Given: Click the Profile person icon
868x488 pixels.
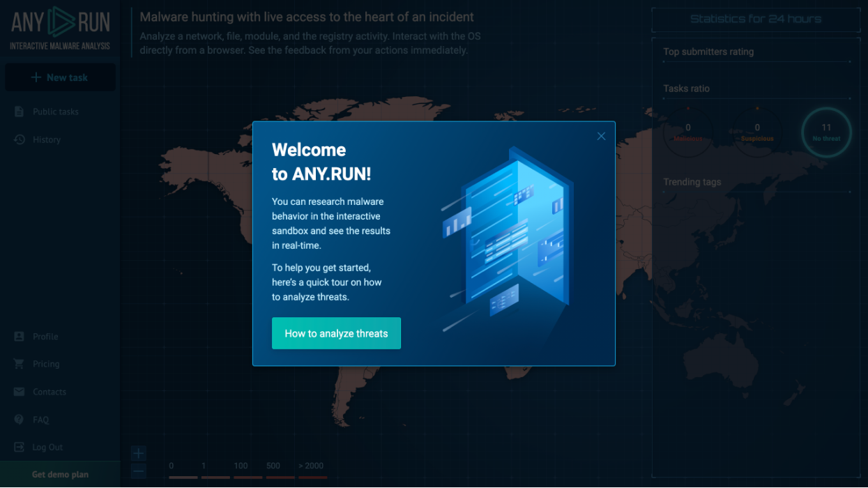Looking at the screenshot, I should point(20,336).
